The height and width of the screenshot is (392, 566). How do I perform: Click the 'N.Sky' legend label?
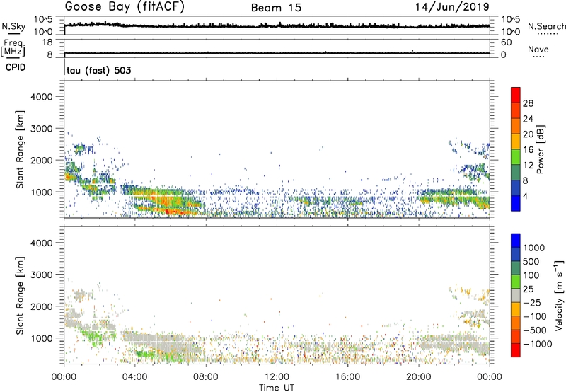(x=13, y=26)
